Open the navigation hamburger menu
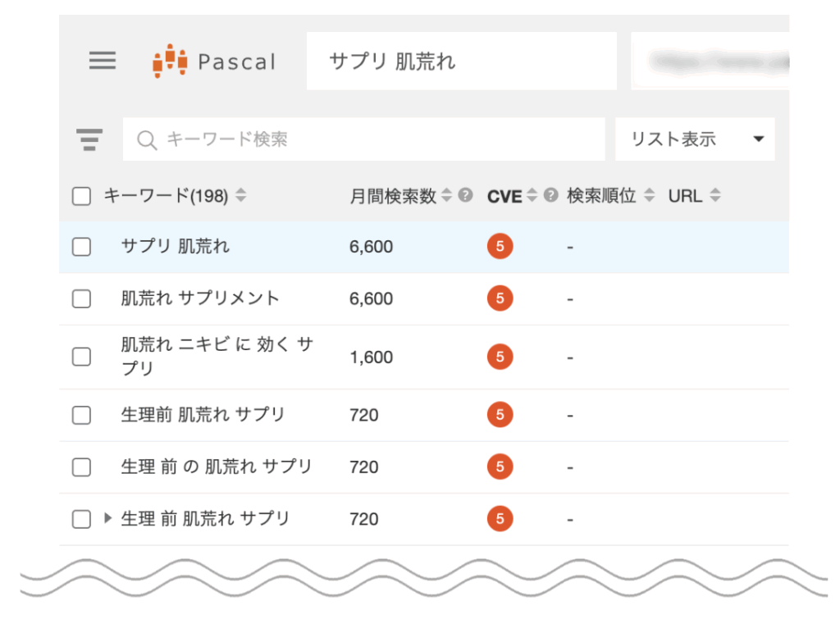840x624 pixels. click(x=102, y=61)
